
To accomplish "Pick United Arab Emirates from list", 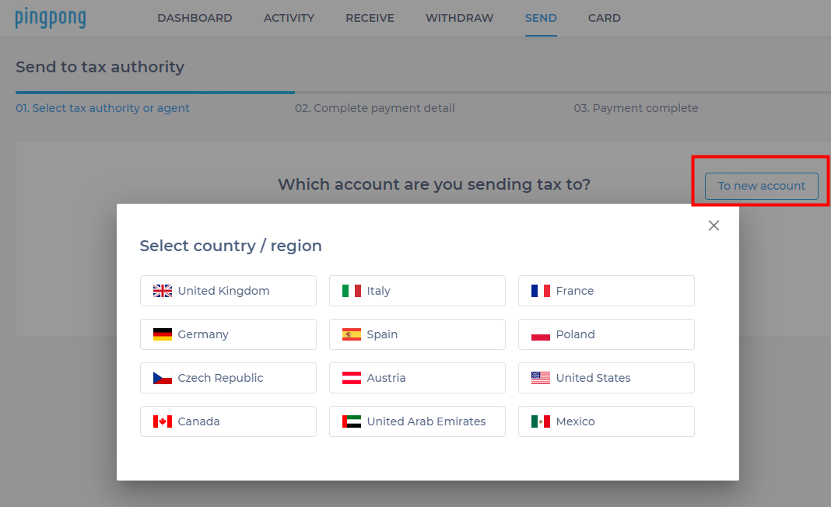I will 417,422.
